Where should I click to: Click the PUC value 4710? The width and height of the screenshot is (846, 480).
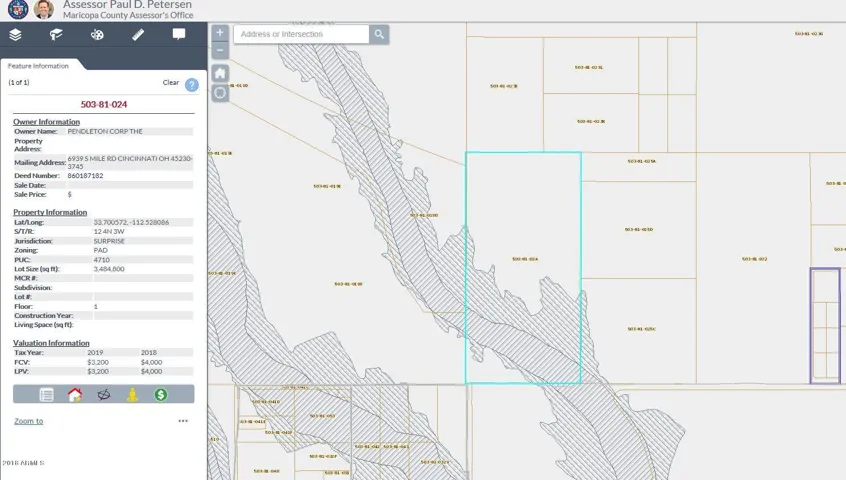(x=101, y=259)
